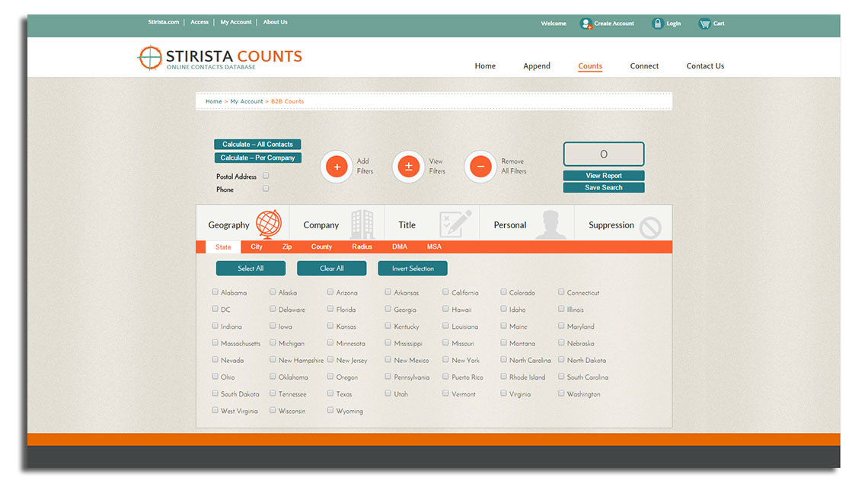Click the count result box showing 0
The image size is (868, 487).
pyautogui.click(x=603, y=154)
